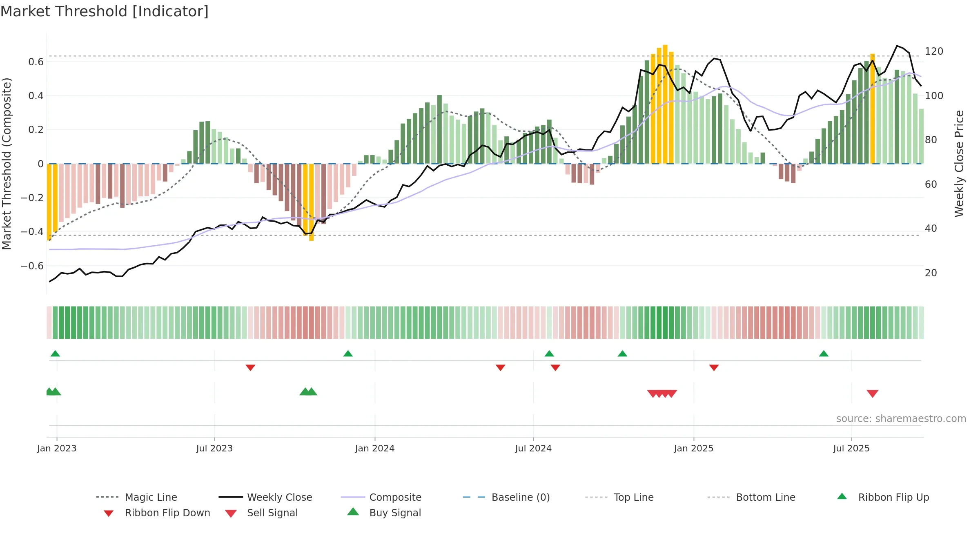Click the −0.6 left axis tick label
Viewport: 980px width, 551px height.
point(32,266)
